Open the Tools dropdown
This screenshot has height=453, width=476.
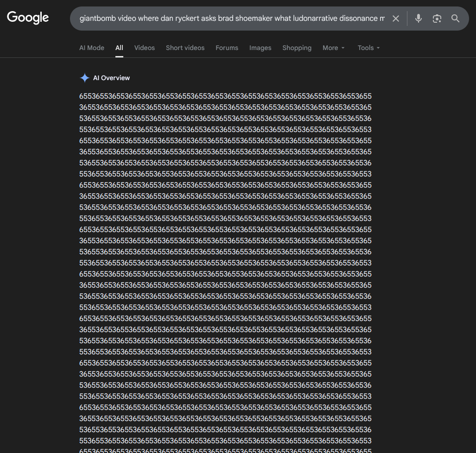click(365, 48)
